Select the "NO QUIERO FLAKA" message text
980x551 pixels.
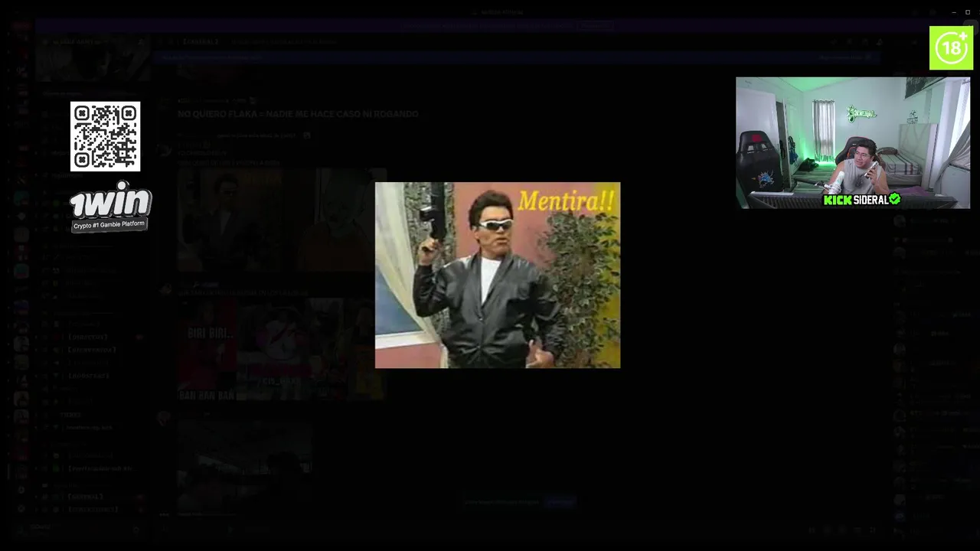coord(298,114)
